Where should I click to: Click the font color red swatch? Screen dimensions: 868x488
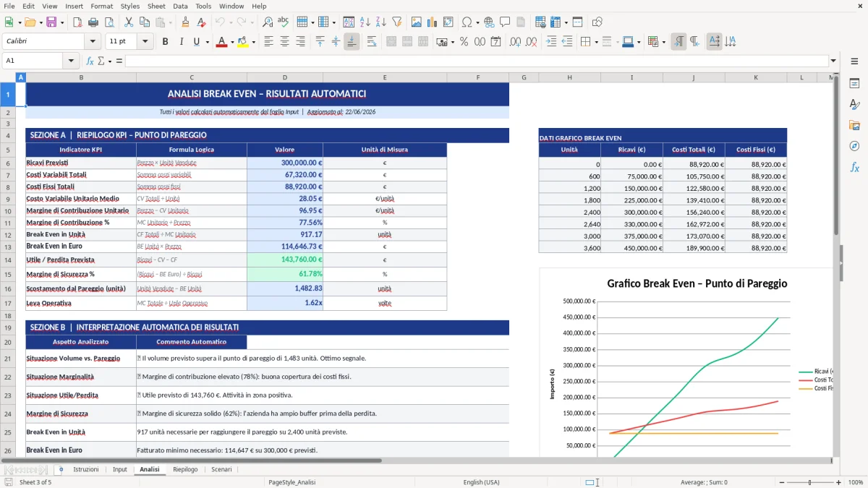221,42
